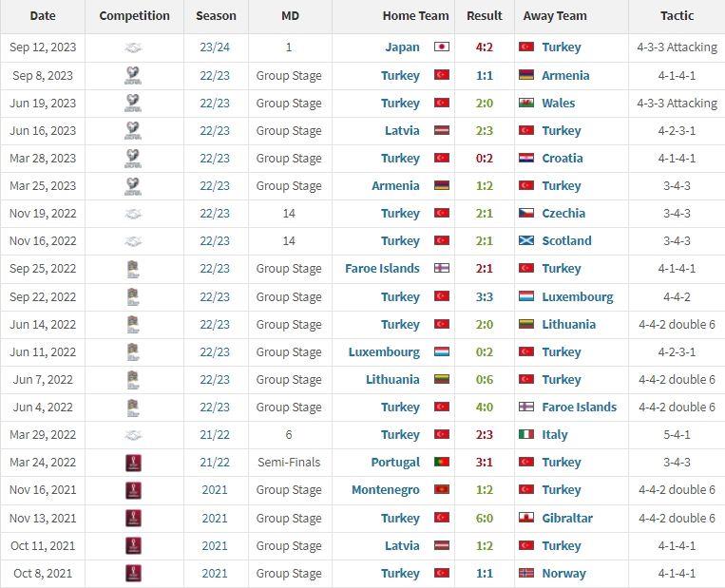Open Faroe Islands home team link
Image resolution: width=725 pixels, height=588 pixels.
coord(382,269)
